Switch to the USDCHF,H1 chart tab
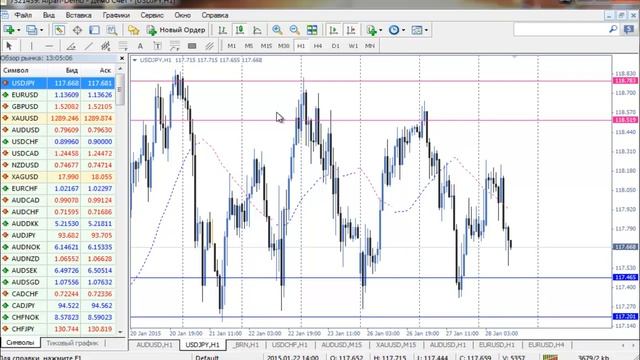Viewport: 640px width, 360px height. (x=289, y=345)
